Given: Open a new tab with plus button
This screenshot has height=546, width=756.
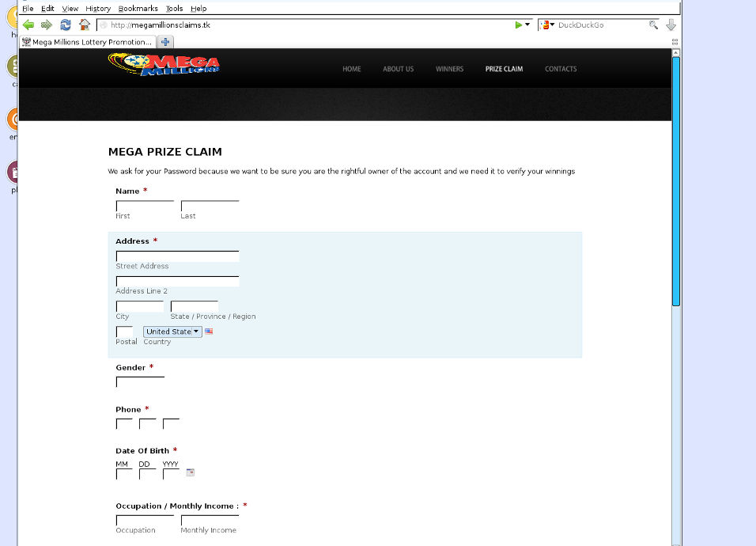Looking at the screenshot, I should coord(165,42).
